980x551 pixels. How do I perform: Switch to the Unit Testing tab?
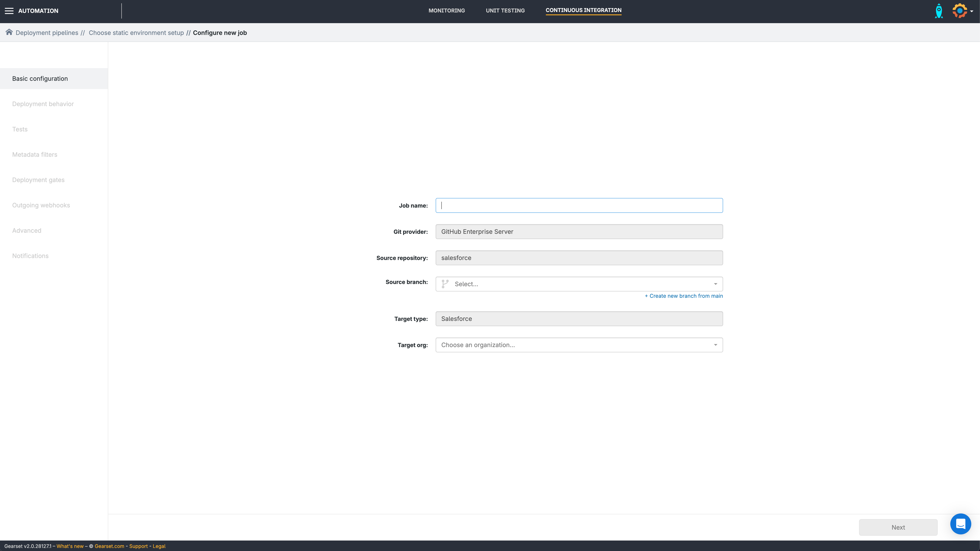tap(505, 11)
